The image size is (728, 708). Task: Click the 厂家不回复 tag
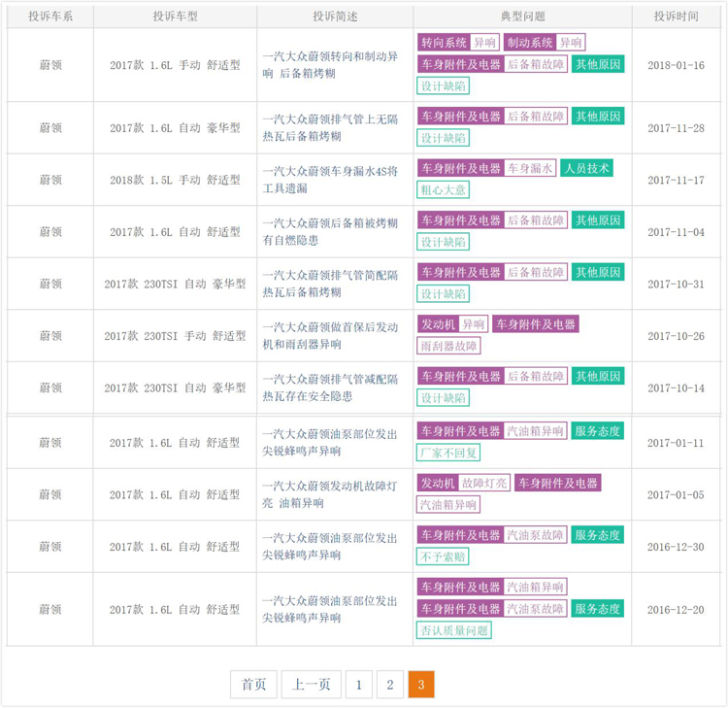click(x=448, y=453)
